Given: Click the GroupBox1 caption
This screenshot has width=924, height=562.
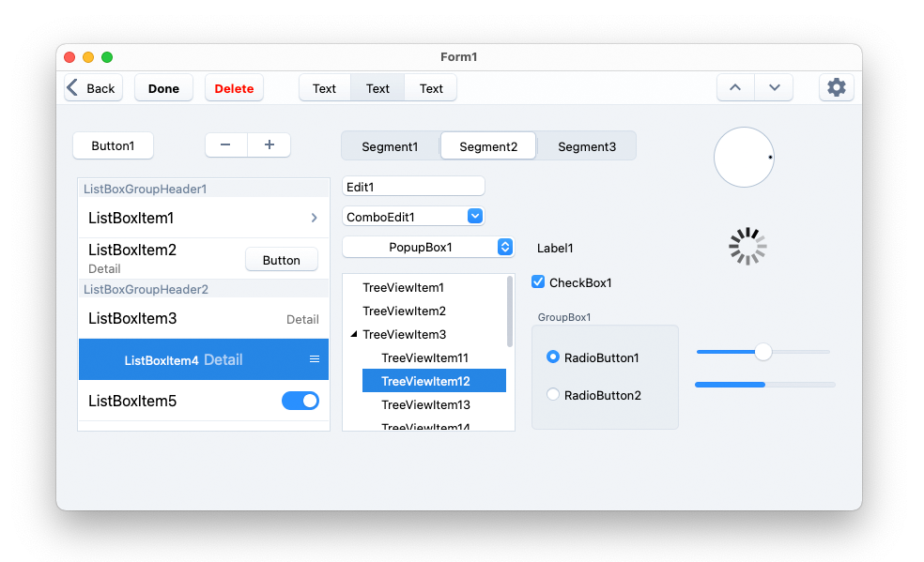Looking at the screenshot, I should [564, 317].
